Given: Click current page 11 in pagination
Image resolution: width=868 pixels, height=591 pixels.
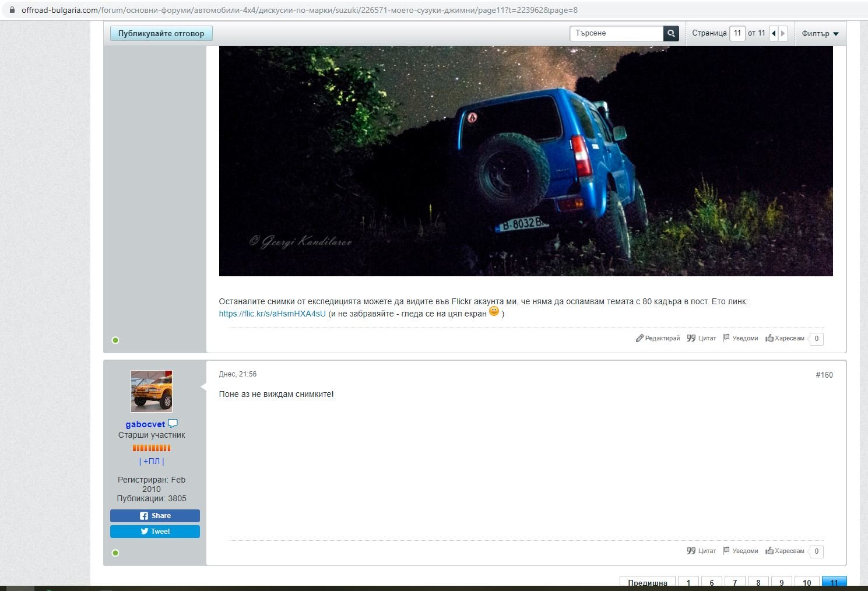Looking at the screenshot, I should [834, 583].
